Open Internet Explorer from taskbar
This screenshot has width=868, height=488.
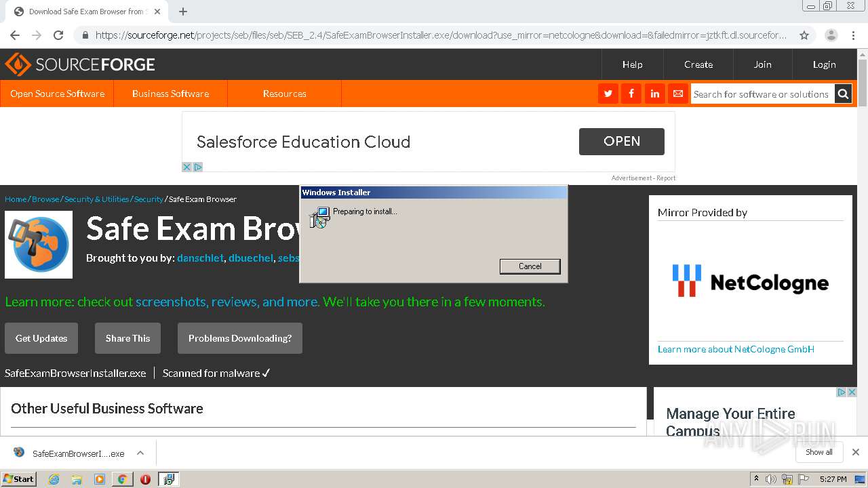tap(54, 479)
